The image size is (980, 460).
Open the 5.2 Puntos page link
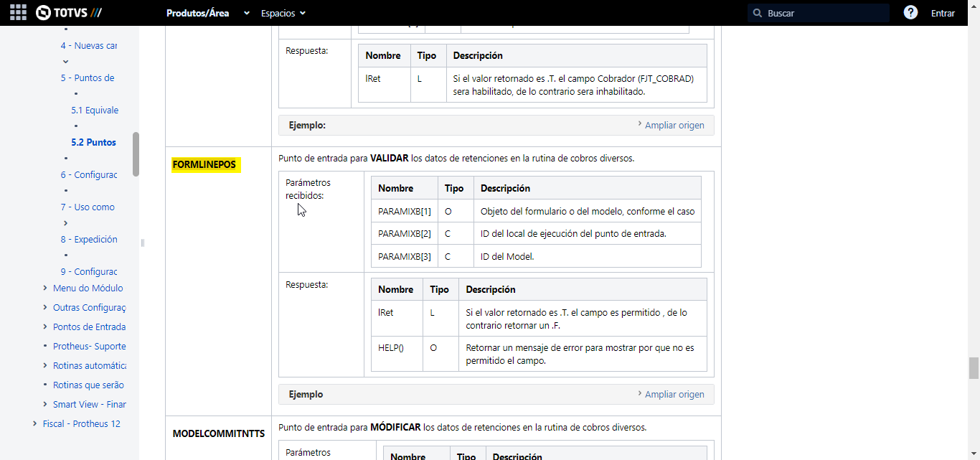click(93, 143)
